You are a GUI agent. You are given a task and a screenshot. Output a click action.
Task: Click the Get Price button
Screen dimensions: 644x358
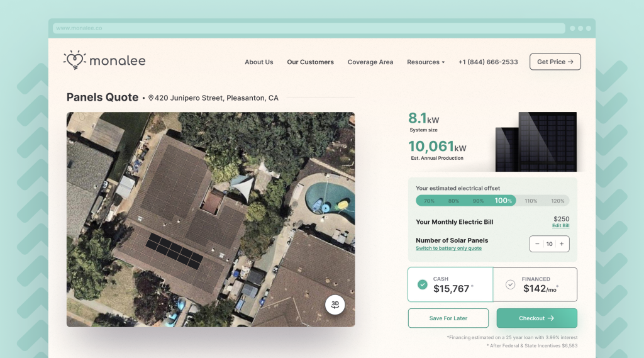555,62
